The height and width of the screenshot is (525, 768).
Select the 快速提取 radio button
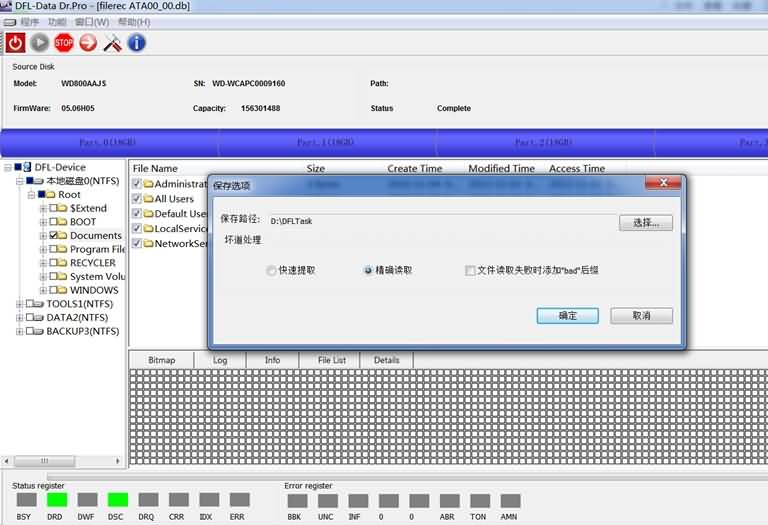click(271, 270)
